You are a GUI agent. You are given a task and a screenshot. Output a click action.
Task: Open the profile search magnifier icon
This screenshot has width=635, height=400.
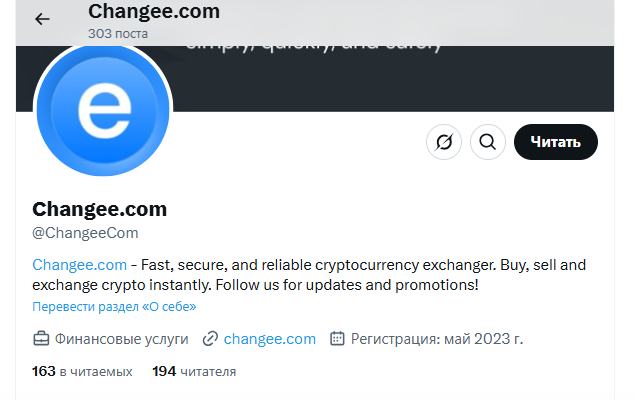click(488, 142)
